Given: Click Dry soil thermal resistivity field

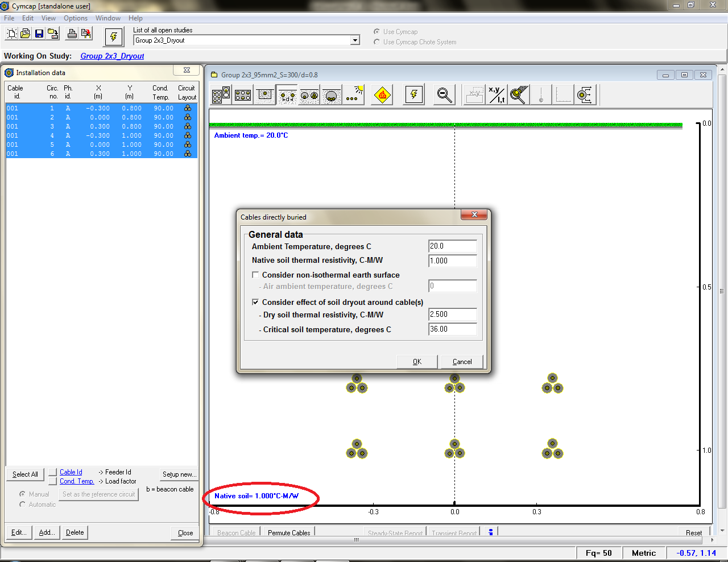Looking at the screenshot, I should [453, 315].
